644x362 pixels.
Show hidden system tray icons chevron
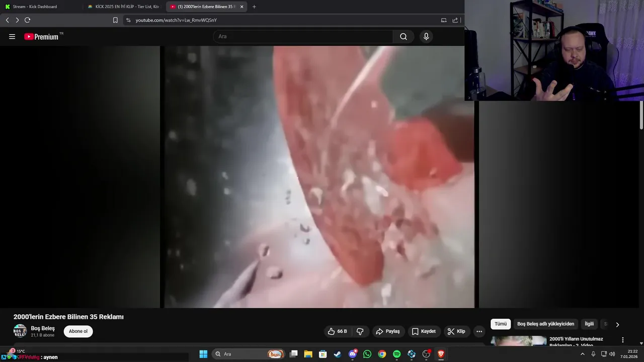[583, 354]
